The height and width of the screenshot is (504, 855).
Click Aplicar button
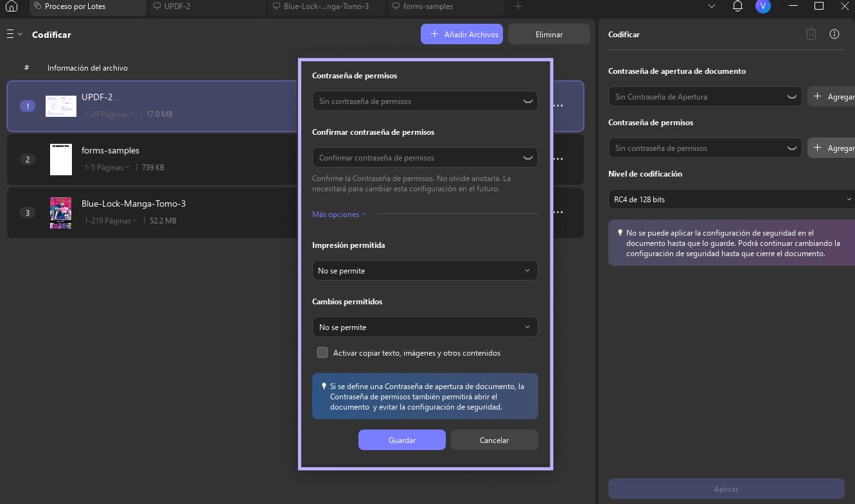click(x=726, y=489)
